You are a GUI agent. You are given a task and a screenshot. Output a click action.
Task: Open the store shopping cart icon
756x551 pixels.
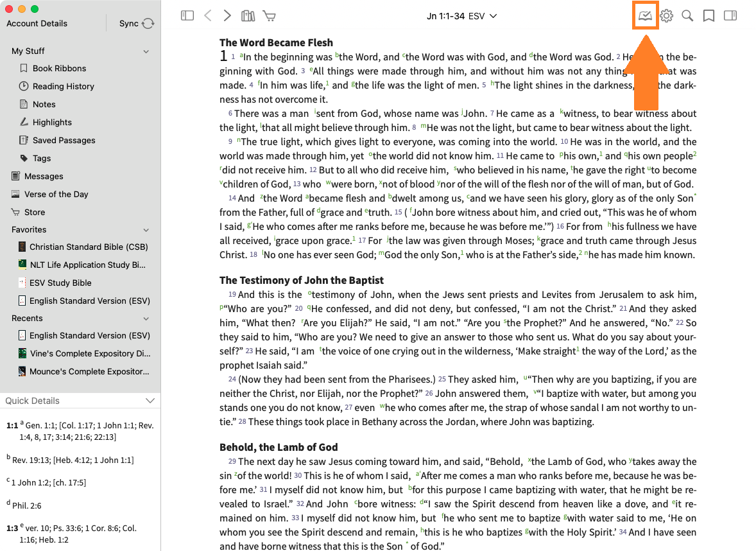270,16
